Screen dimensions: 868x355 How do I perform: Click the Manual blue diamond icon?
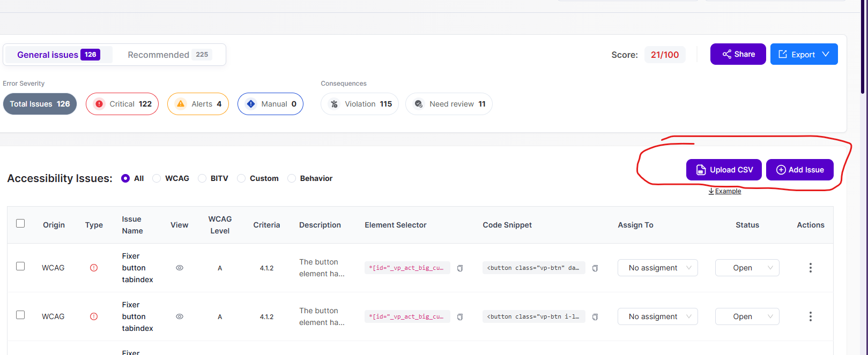[x=251, y=104]
